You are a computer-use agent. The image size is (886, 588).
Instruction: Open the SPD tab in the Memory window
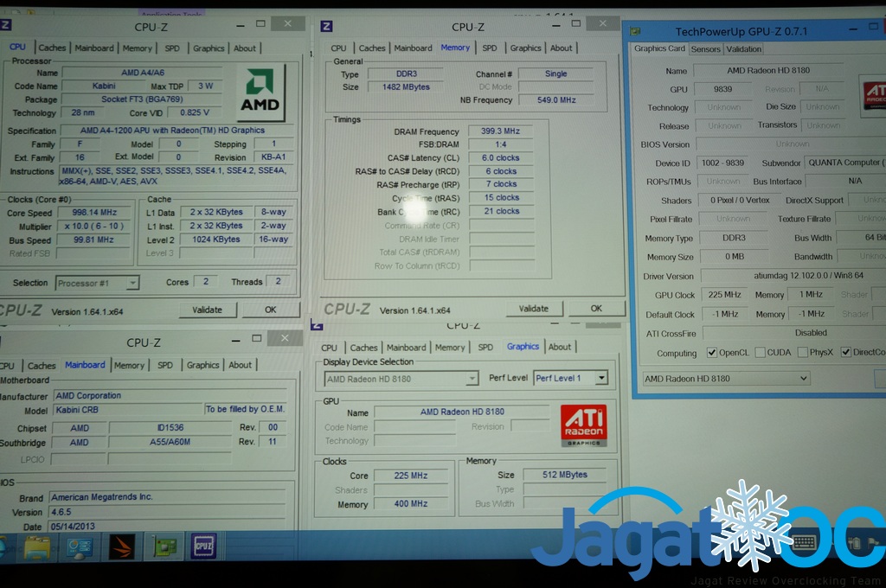[490, 48]
